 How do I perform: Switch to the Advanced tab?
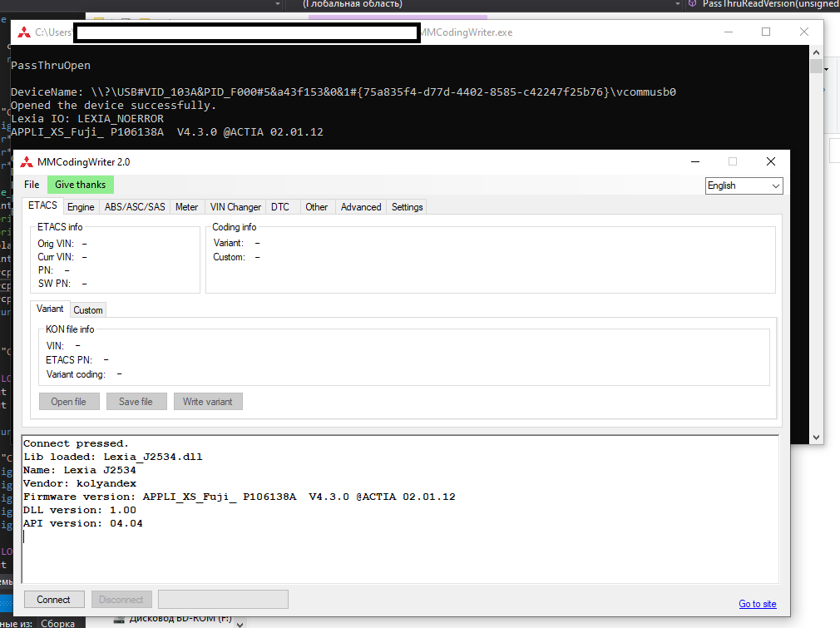coord(361,207)
